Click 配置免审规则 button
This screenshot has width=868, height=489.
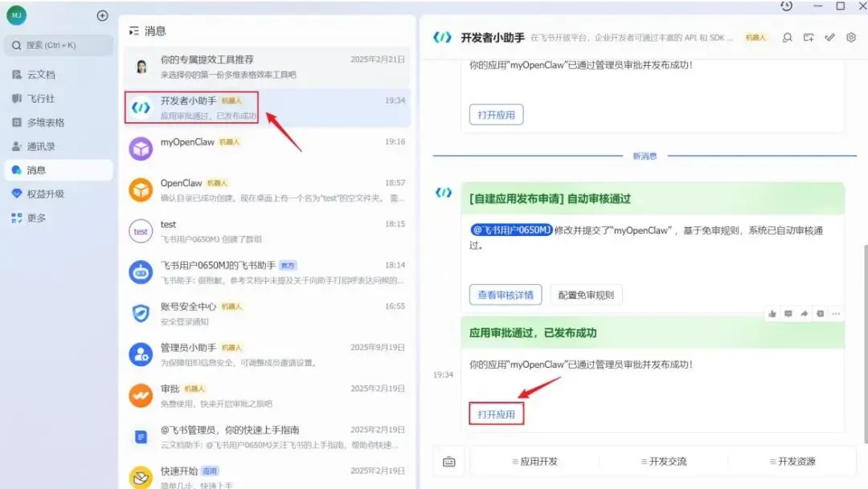[586, 295]
